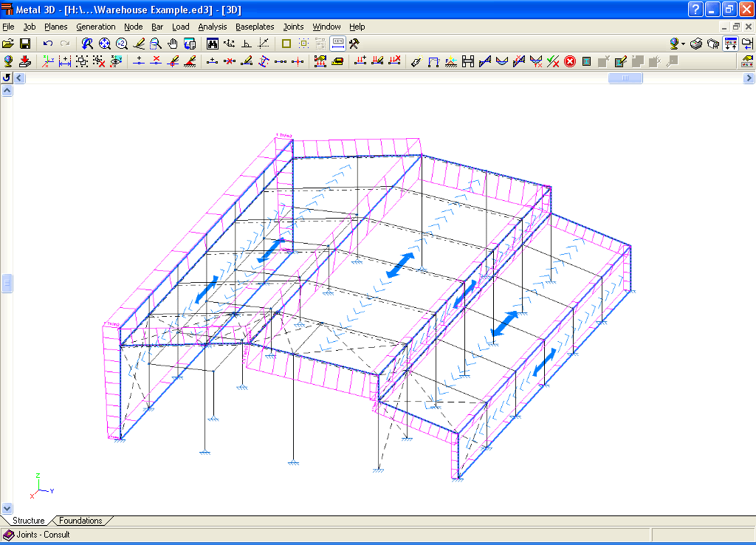
Task: Toggle the highlighted loads display button at top right
Action: 730,44
